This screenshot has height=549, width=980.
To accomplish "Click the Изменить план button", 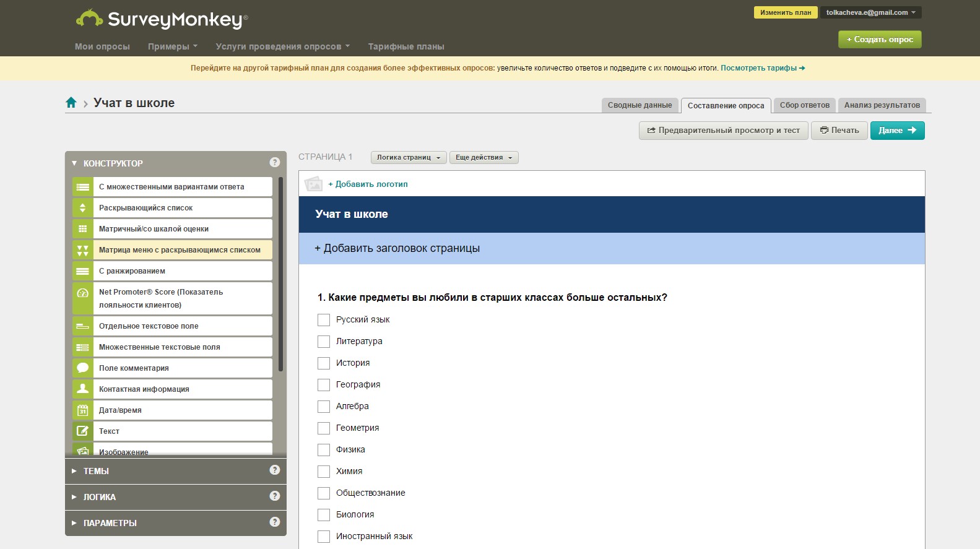I will click(786, 12).
